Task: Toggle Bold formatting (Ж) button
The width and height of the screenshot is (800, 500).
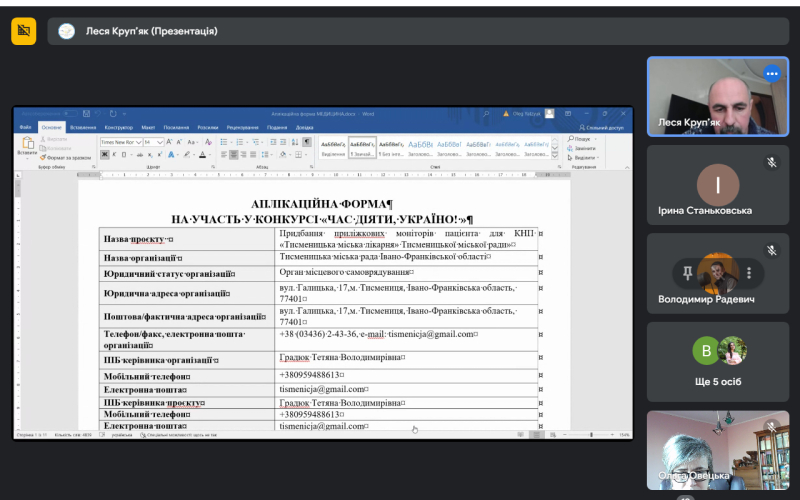Action: point(105,155)
